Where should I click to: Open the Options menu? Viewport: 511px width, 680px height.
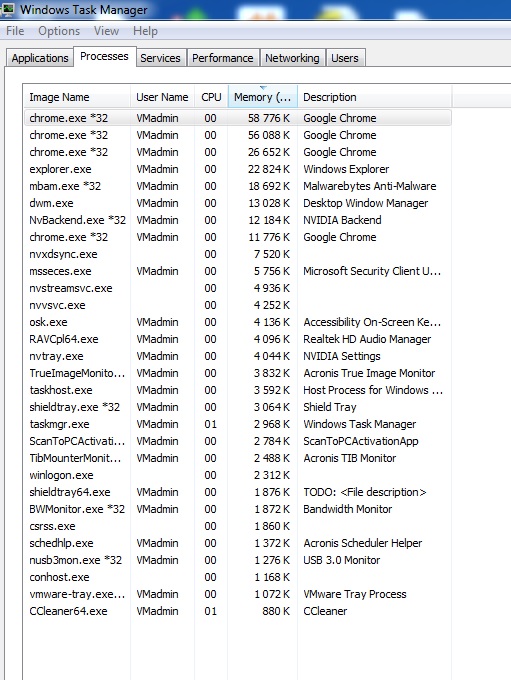[59, 31]
